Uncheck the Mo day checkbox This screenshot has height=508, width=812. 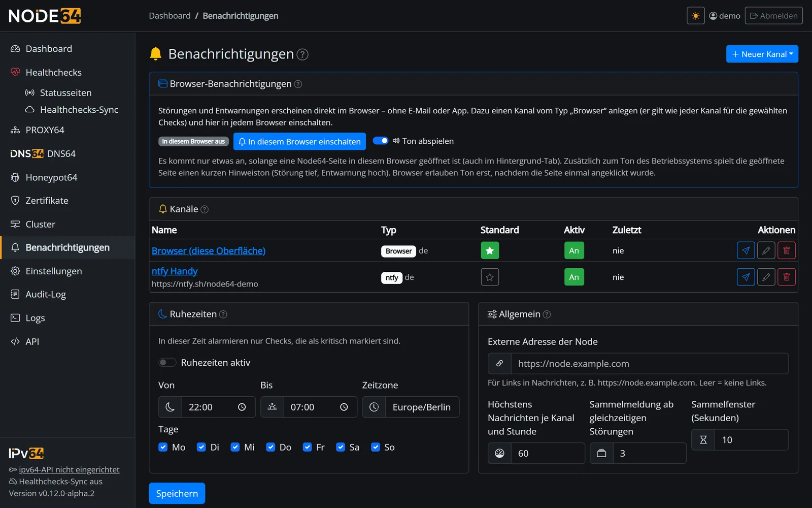coord(163,447)
